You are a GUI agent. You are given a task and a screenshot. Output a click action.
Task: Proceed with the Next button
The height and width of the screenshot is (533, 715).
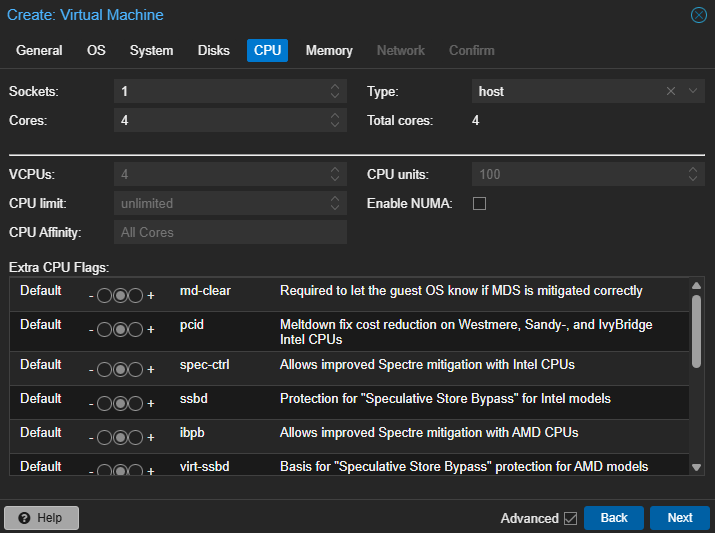tap(680, 518)
